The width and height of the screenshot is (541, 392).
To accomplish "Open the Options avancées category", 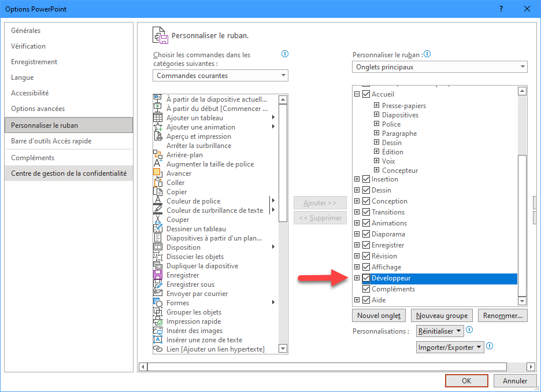I will point(69,108).
